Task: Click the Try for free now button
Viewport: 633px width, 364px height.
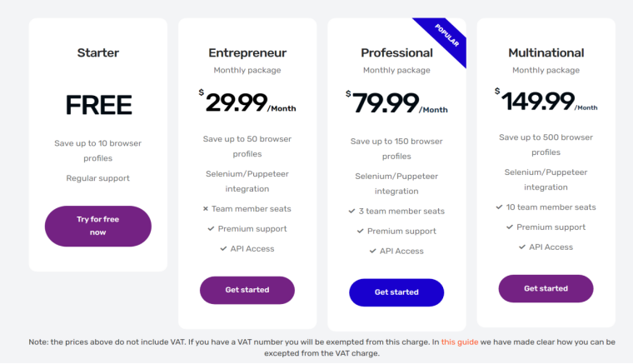Action: pos(98,226)
